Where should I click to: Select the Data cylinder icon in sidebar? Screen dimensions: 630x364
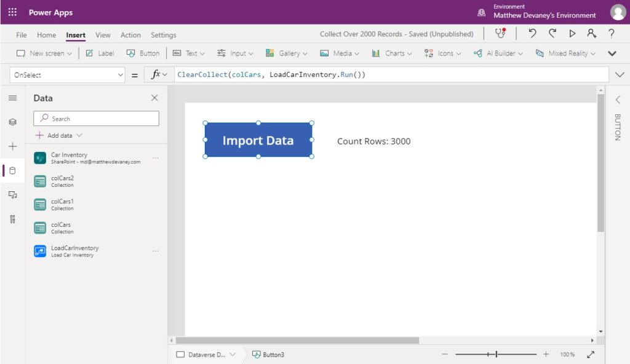12,170
